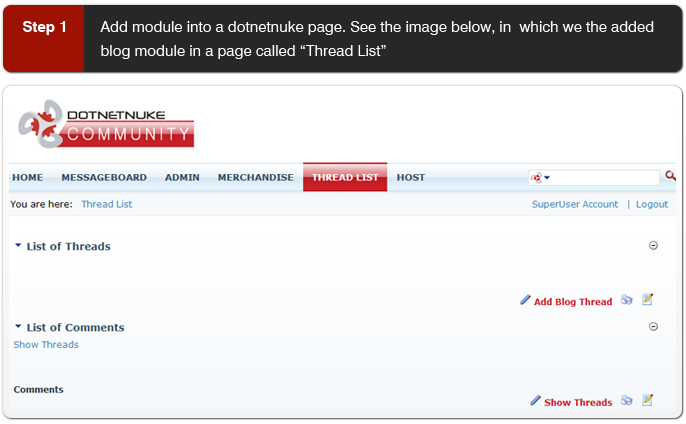Open the ADMIN menu item
The height and width of the screenshot is (424, 686).
point(182,177)
